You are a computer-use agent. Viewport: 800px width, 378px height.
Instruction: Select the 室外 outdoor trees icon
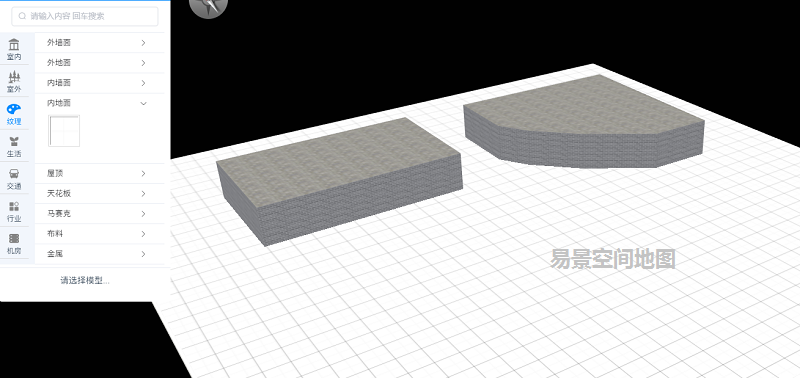coord(14,77)
